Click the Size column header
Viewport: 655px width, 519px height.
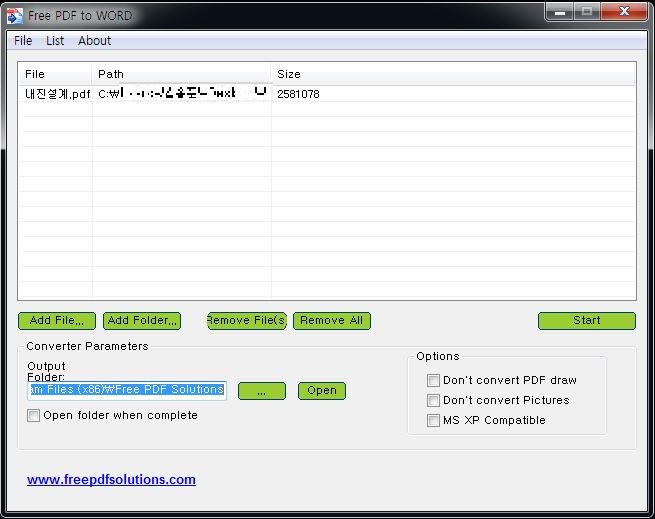click(453, 74)
